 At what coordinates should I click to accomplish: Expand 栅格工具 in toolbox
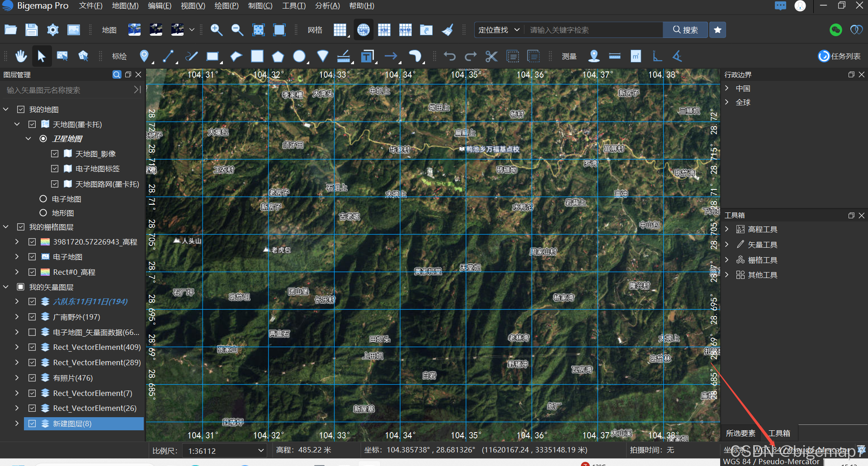(x=727, y=260)
